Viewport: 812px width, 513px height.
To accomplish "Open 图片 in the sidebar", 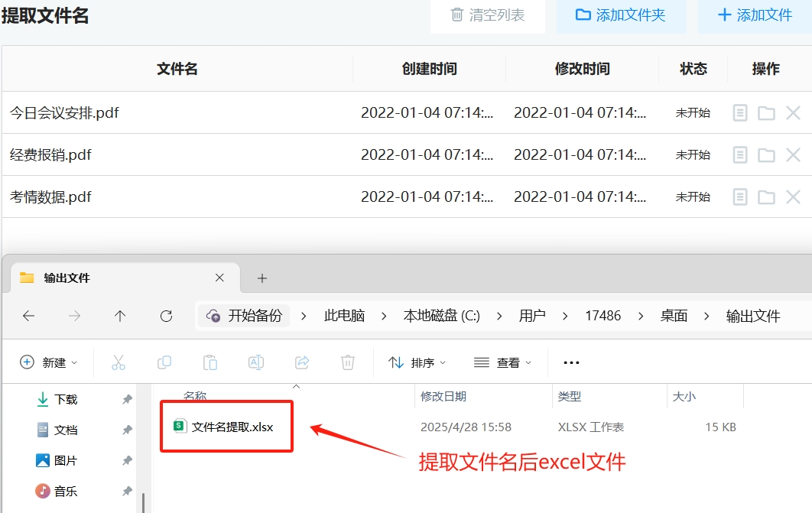I will click(x=57, y=460).
